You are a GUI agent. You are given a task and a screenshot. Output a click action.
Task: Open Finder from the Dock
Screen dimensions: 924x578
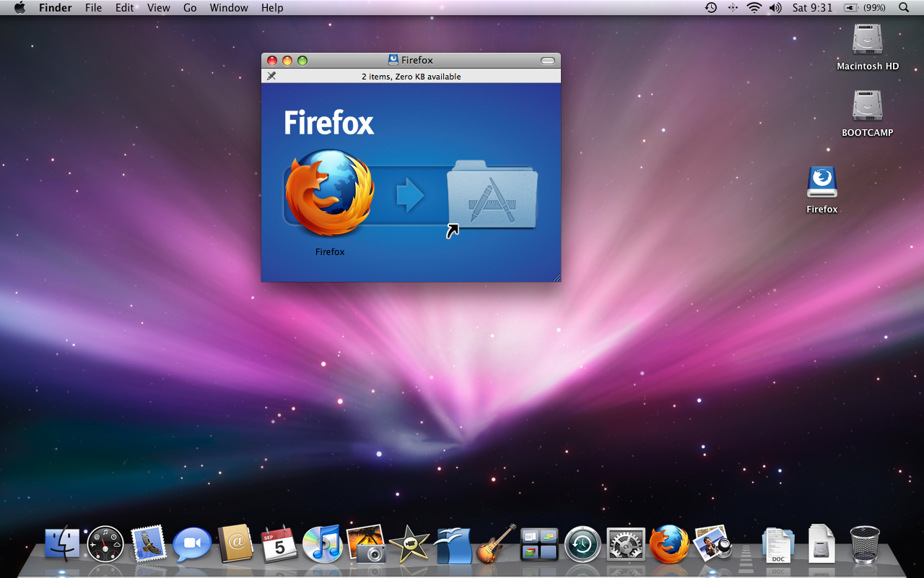point(63,543)
